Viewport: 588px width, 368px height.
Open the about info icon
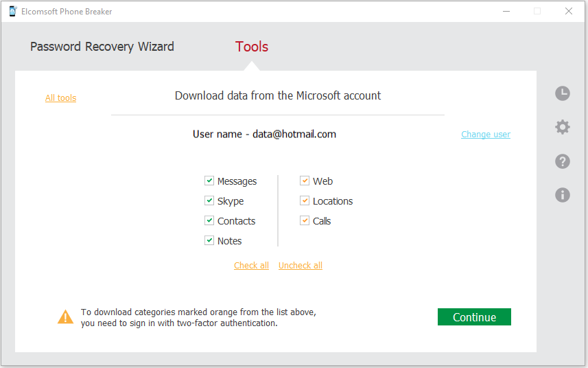(x=563, y=195)
